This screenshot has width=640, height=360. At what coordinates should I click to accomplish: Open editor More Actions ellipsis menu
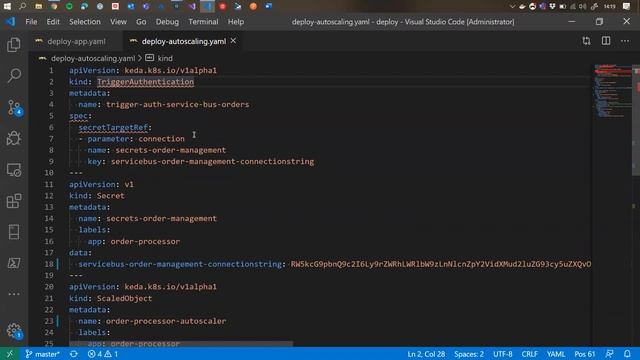[625, 41]
